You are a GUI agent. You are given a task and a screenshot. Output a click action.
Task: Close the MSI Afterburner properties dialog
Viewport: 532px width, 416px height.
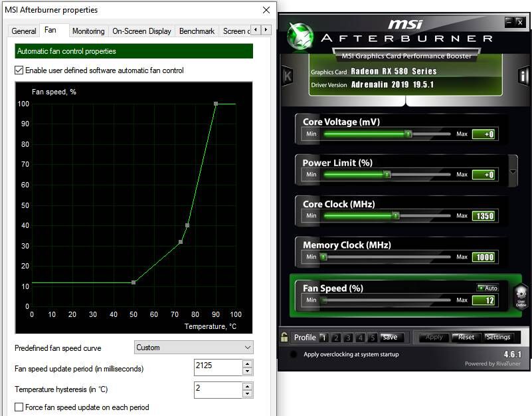[x=266, y=10]
